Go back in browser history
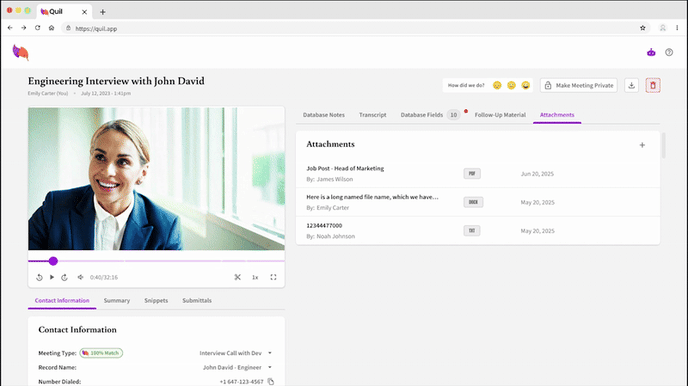 (10, 28)
